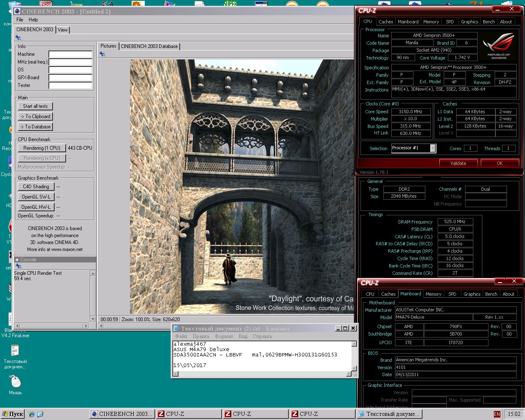Click the Machine input field

pos(70,54)
